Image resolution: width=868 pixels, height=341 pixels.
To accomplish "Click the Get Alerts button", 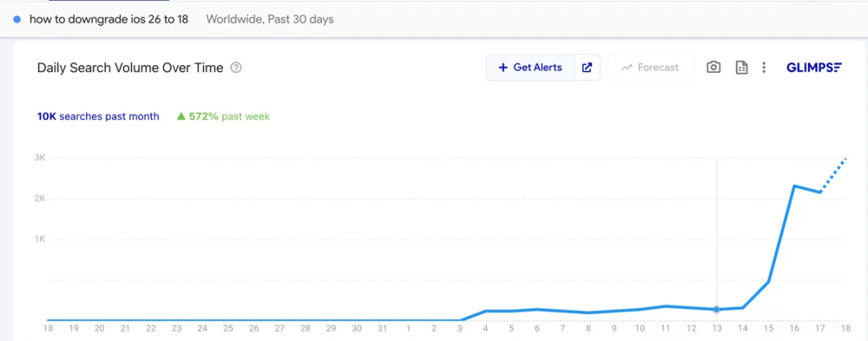I will (x=530, y=67).
